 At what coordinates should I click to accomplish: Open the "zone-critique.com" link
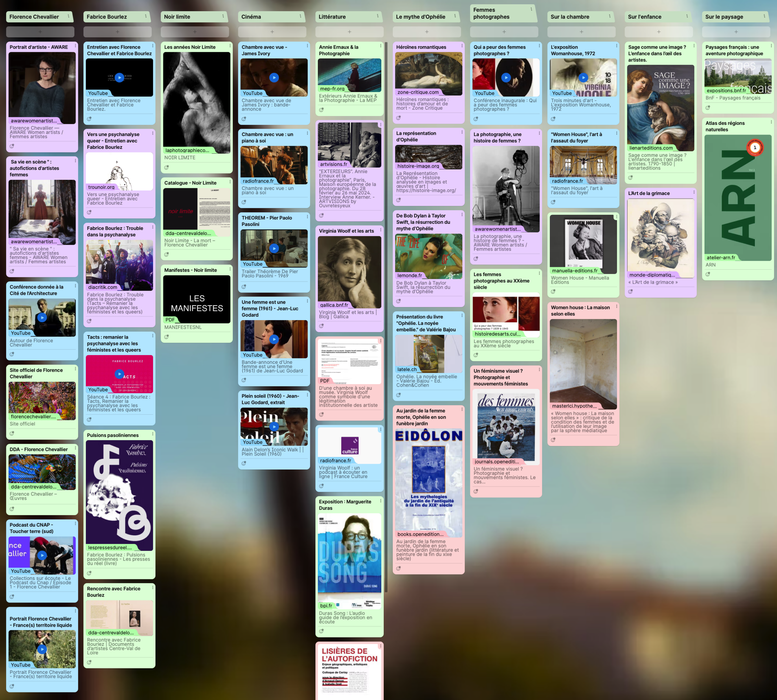[x=418, y=92]
